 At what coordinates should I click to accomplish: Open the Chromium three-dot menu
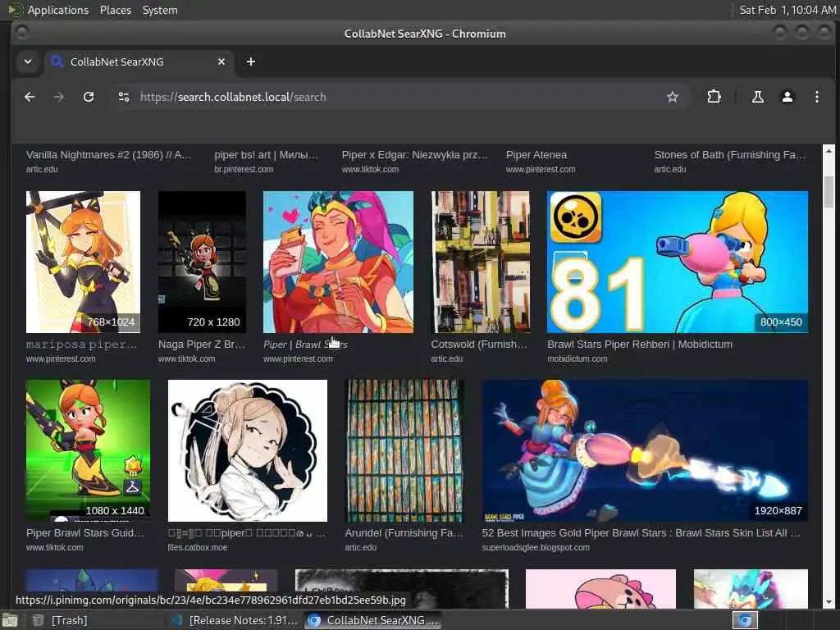point(816,97)
